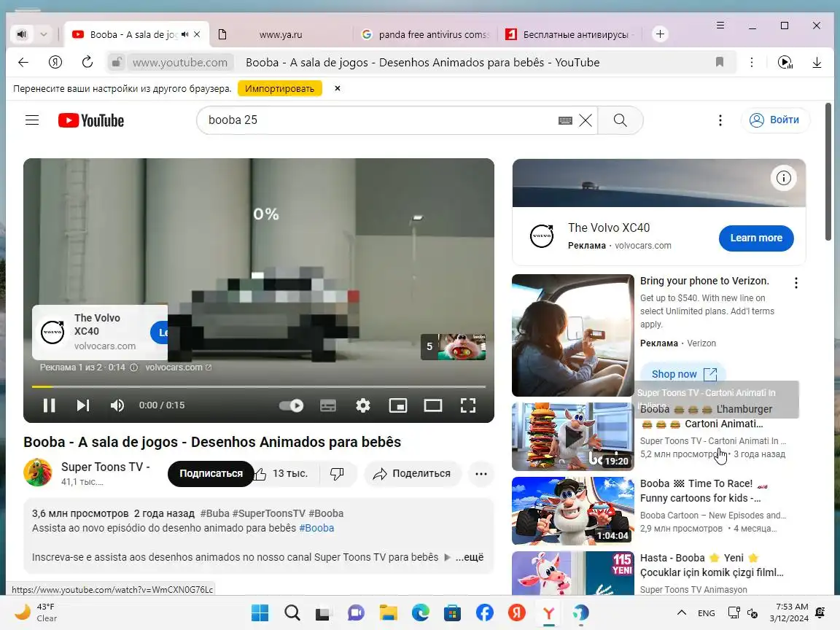Viewport: 840px width, 630px height.
Task: Dislike the video thumbs down
Action: (x=337, y=473)
